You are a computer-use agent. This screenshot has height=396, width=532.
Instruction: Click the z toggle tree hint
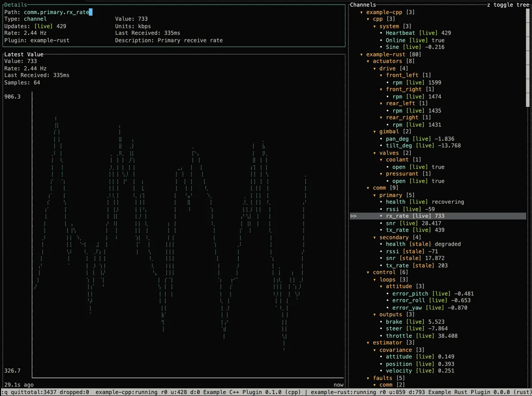coord(508,5)
